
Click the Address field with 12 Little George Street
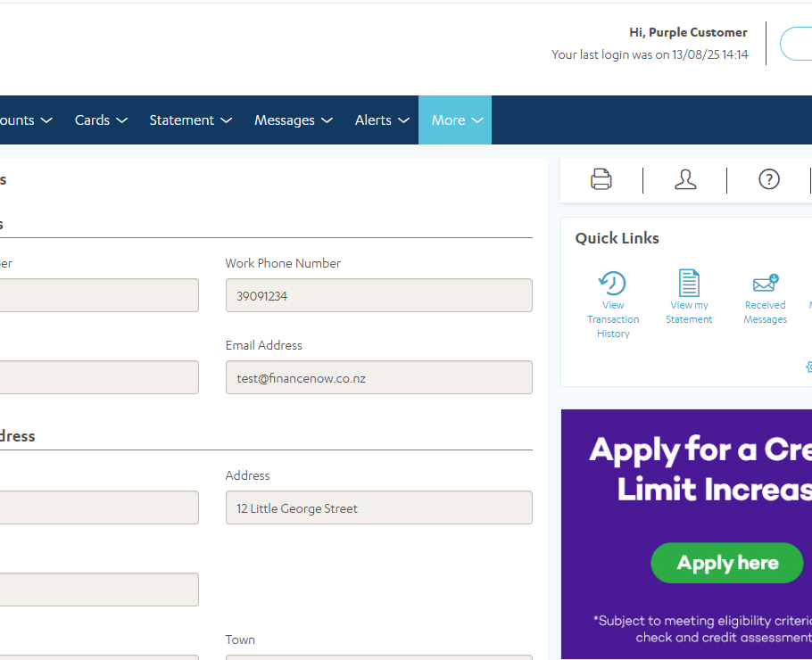coord(378,507)
